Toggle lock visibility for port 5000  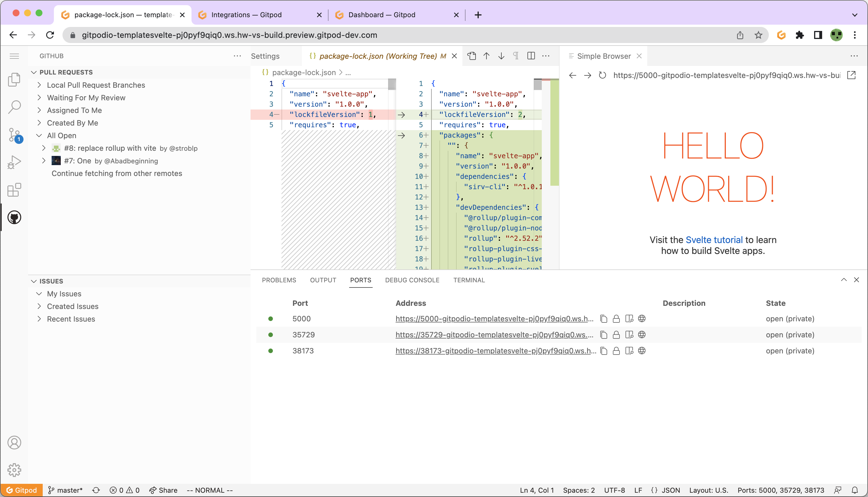tap(616, 319)
